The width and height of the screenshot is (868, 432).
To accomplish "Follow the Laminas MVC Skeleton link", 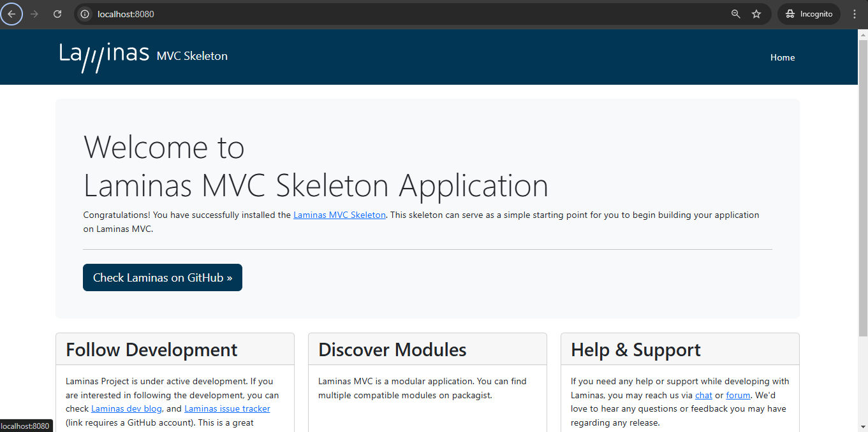I will click(x=339, y=215).
